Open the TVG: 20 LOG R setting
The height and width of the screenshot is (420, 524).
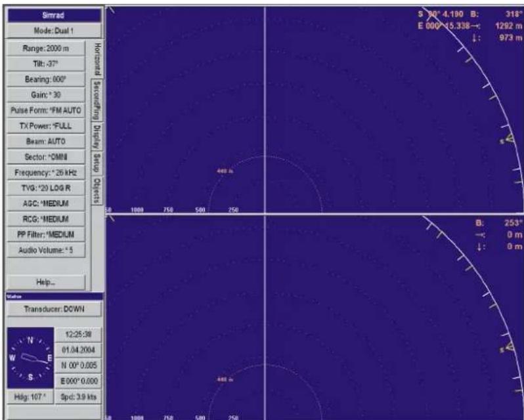(x=46, y=188)
